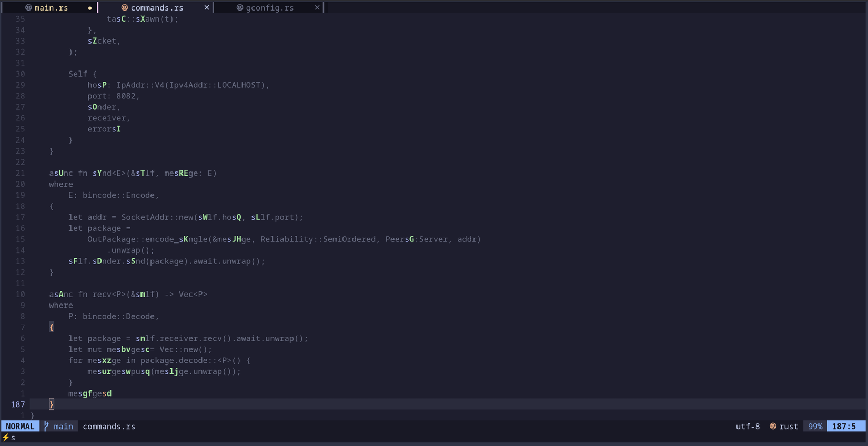Click the 'rust' filetype label in statusline

click(x=789, y=427)
